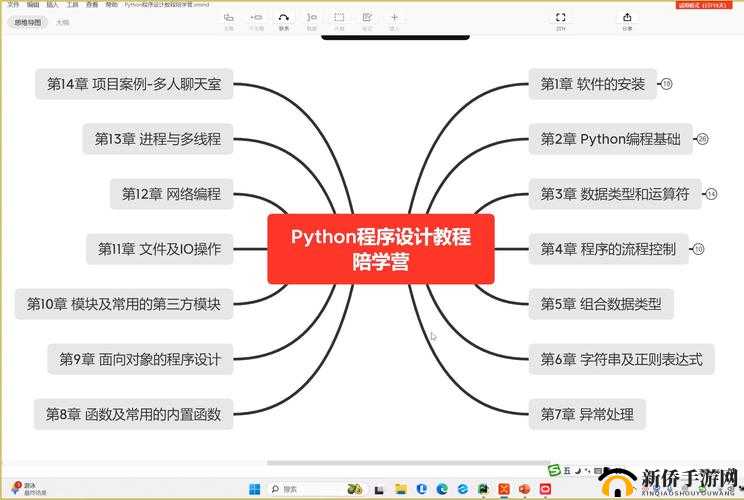
Task: Click the Insert plus icon
Action: pos(394,18)
